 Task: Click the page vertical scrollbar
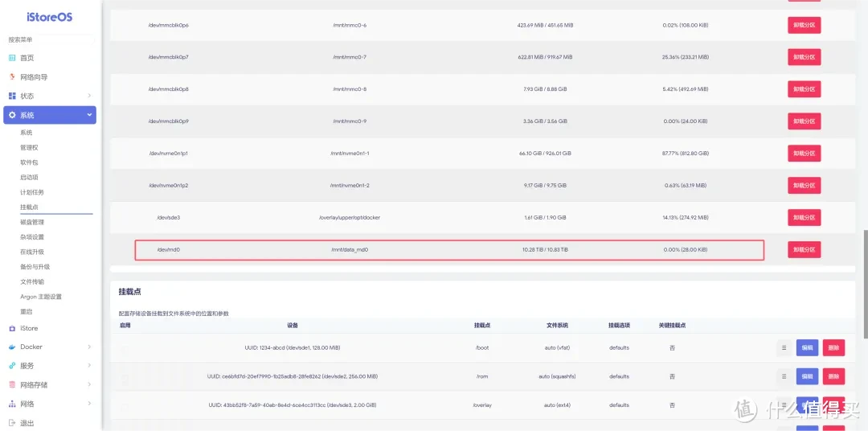[864, 282]
